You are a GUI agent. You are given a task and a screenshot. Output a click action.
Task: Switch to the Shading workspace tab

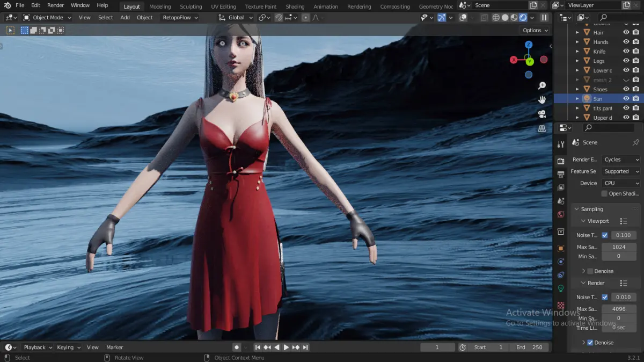295,6
